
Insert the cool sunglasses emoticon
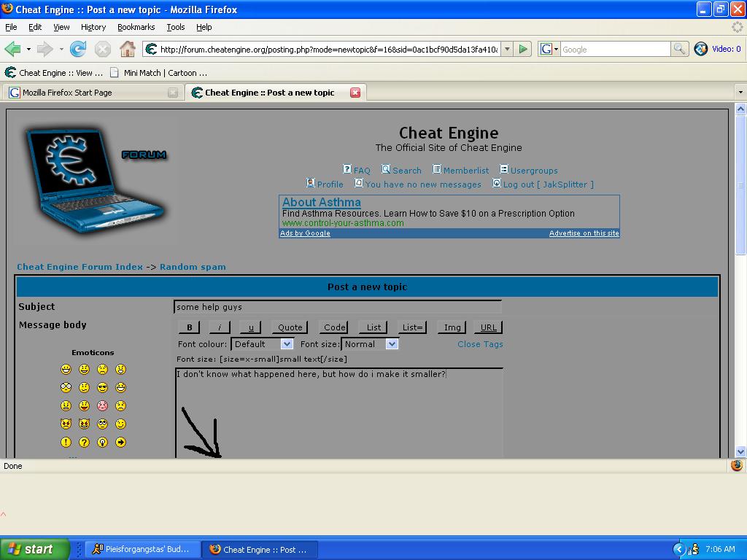(x=102, y=388)
